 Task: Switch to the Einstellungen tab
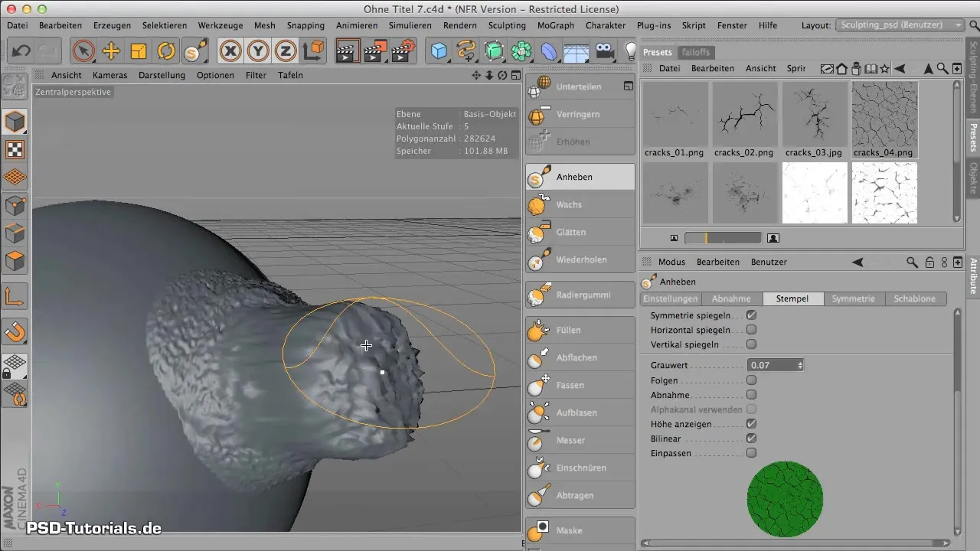(x=670, y=298)
